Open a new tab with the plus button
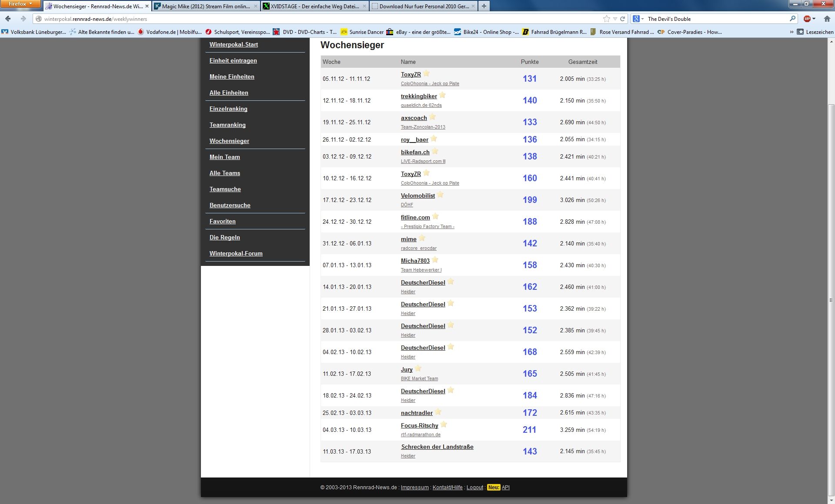The image size is (835, 504). pos(484,6)
